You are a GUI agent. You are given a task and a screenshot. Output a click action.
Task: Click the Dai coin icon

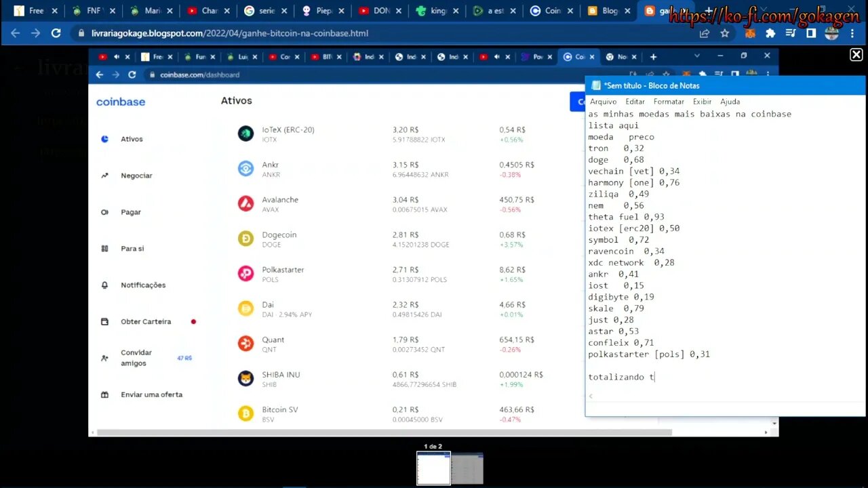245,308
